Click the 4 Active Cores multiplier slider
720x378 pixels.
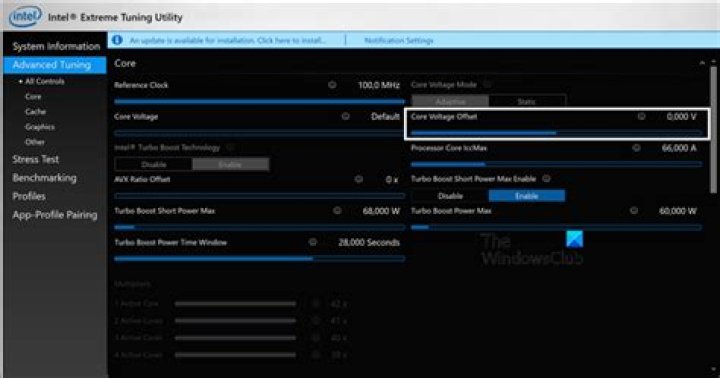(236, 355)
